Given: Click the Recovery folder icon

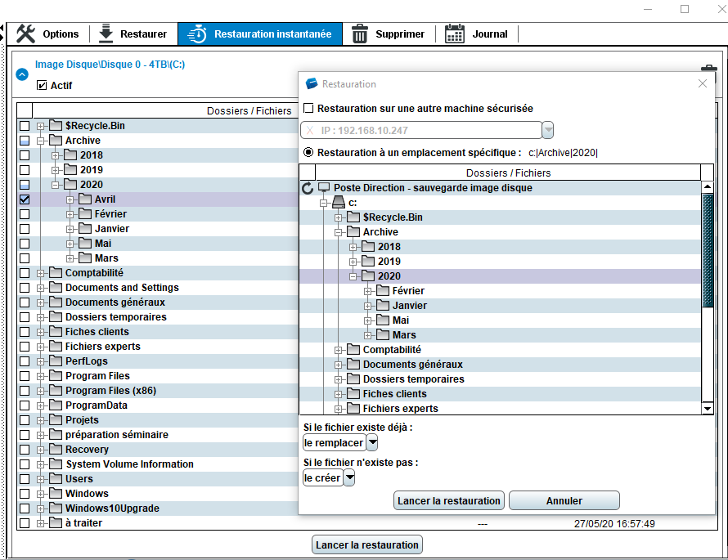Looking at the screenshot, I should click(56, 449).
